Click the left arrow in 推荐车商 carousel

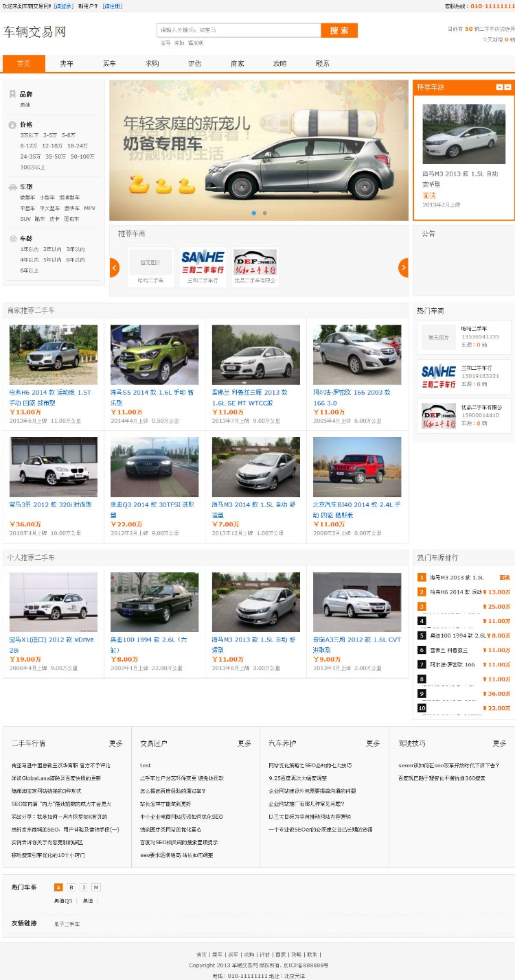pos(114,268)
